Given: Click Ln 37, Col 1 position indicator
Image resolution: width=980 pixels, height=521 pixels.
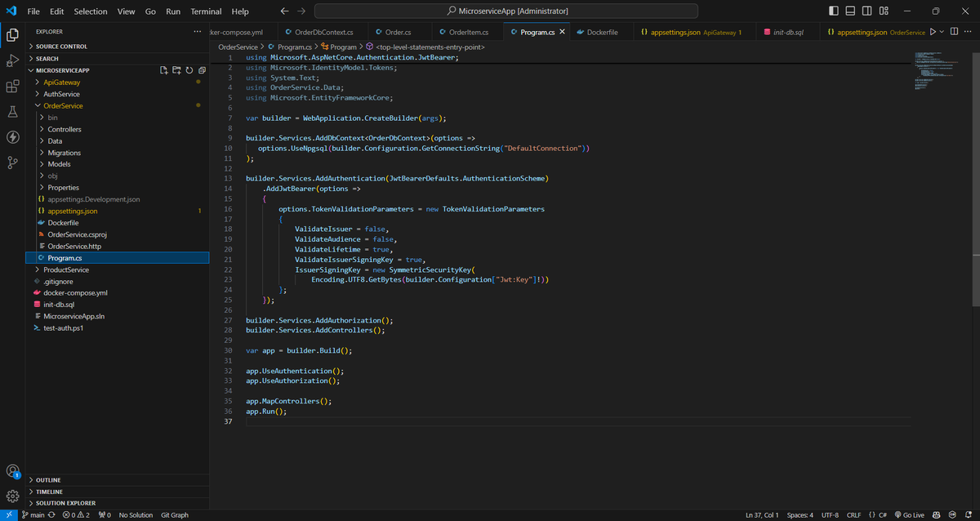Looking at the screenshot, I should (x=762, y=515).
